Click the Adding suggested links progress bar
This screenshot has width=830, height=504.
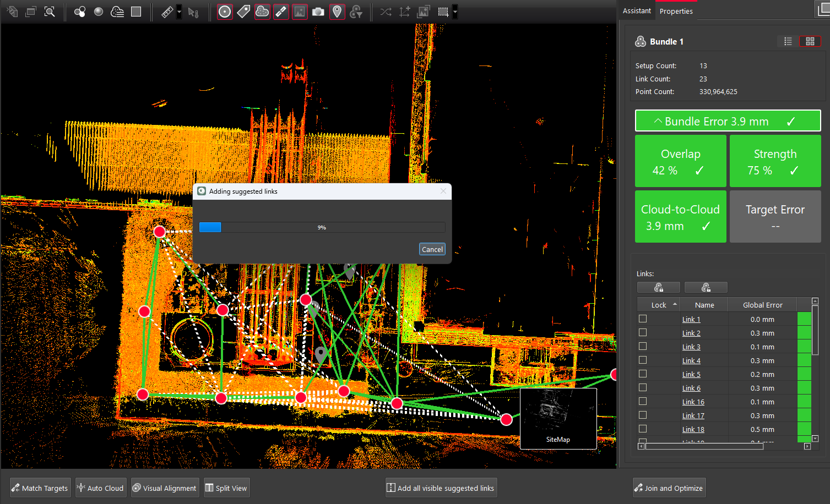[322, 227]
